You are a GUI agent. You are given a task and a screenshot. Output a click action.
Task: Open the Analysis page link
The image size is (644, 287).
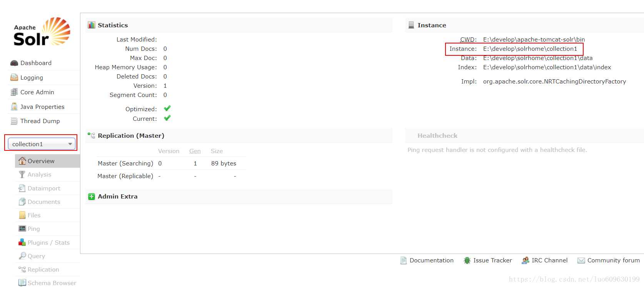pos(39,175)
